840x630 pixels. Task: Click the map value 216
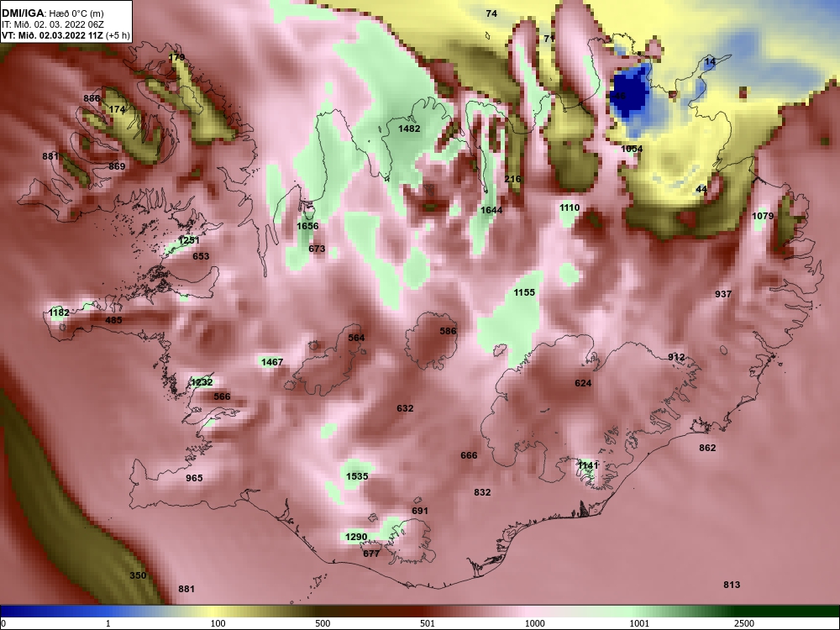pyautogui.click(x=512, y=179)
